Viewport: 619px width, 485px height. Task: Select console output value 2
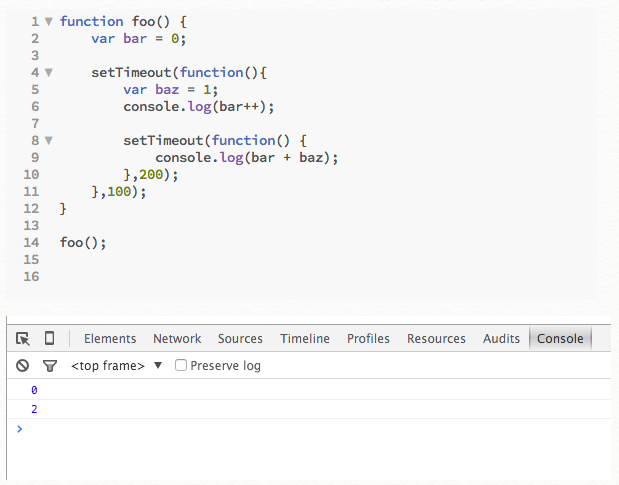pos(34,409)
